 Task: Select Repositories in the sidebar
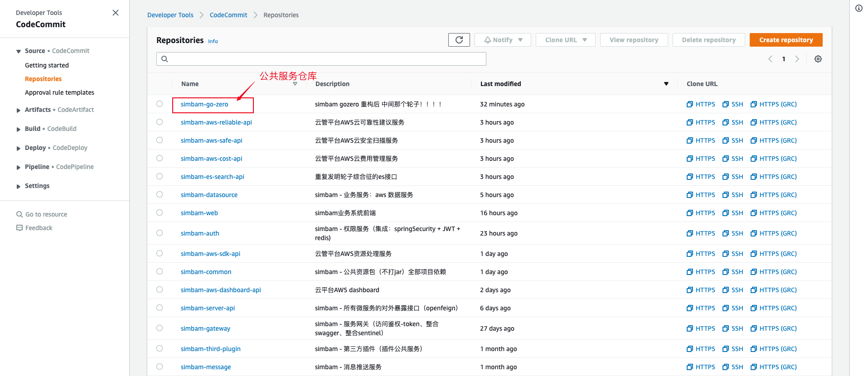pos(43,79)
